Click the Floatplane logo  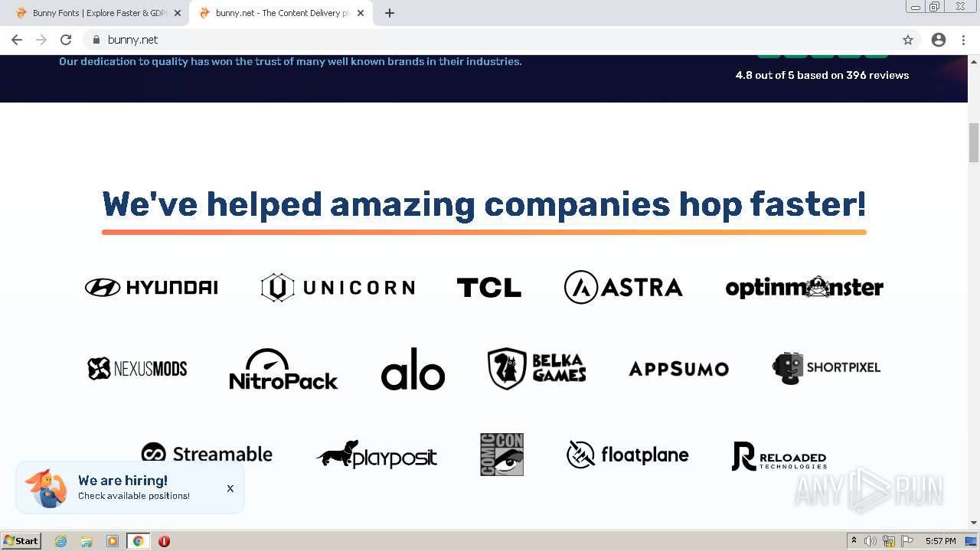tap(627, 455)
